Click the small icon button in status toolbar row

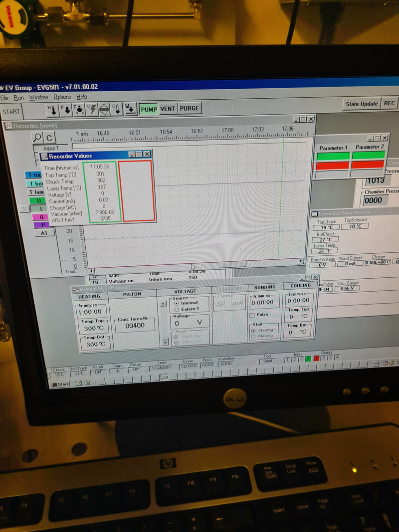pyautogui.click(x=165, y=376)
